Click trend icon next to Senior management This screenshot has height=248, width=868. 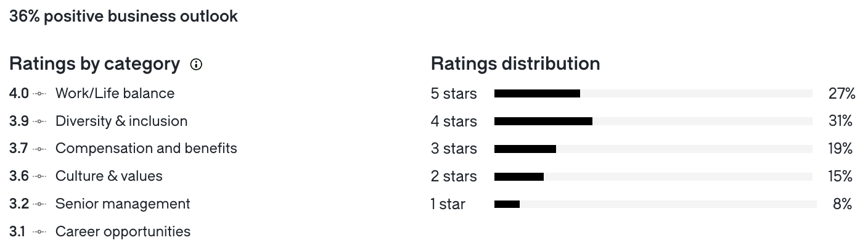tap(40, 204)
